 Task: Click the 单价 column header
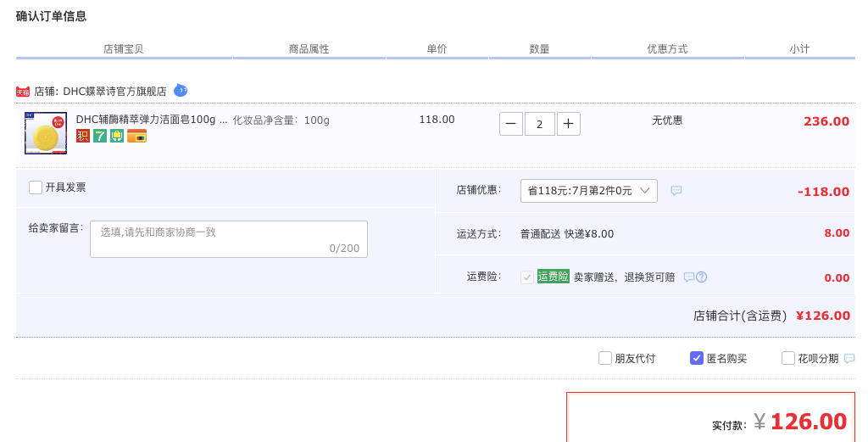coord(437,48)
